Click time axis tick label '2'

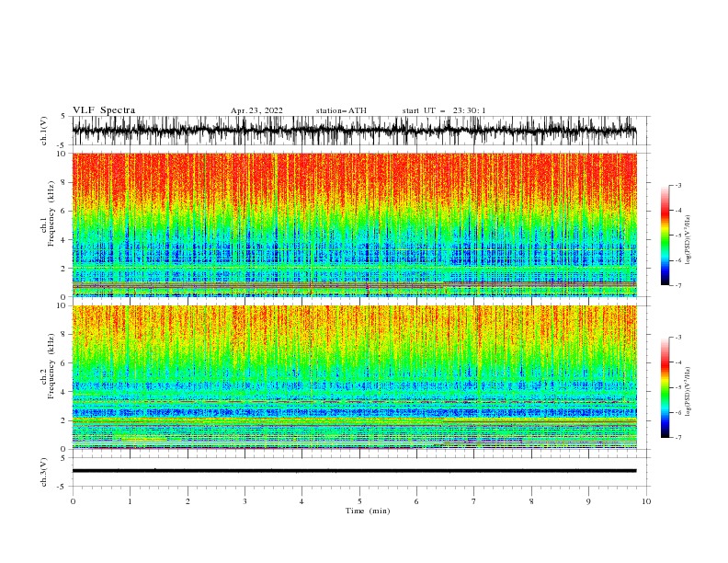188,501
